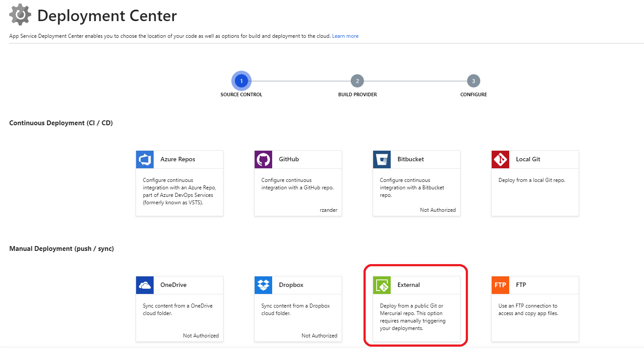Click the External green git icon
644x348 pixels.
382,285
